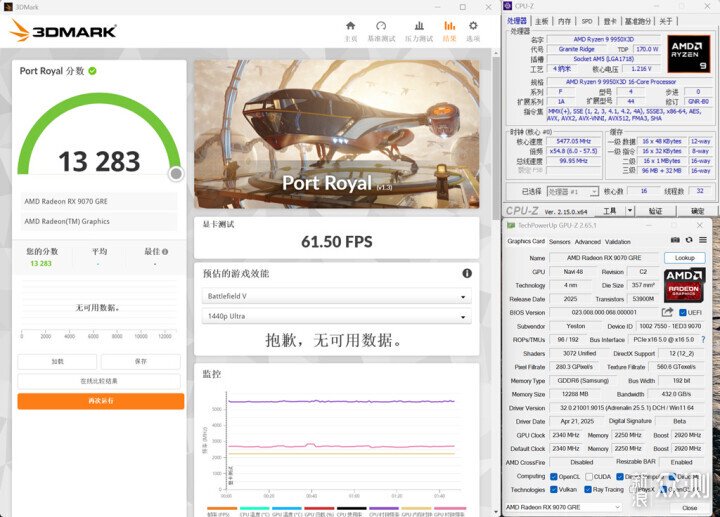The image size is (720, 517).
Task: Switch to the 处理器 tab in CPU-Z
Action: (517, 21)
